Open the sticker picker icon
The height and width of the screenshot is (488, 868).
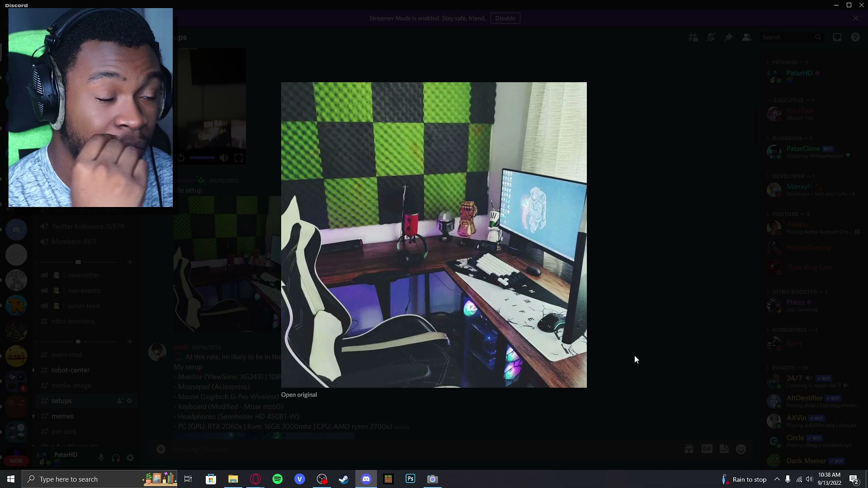(x=724, y=449)
